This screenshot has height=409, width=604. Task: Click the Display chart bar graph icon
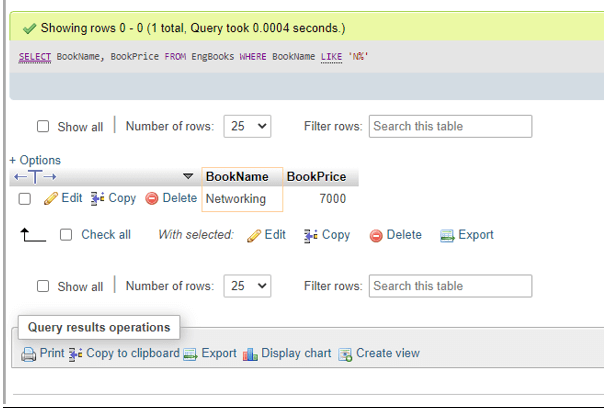[x=250, y=354]
